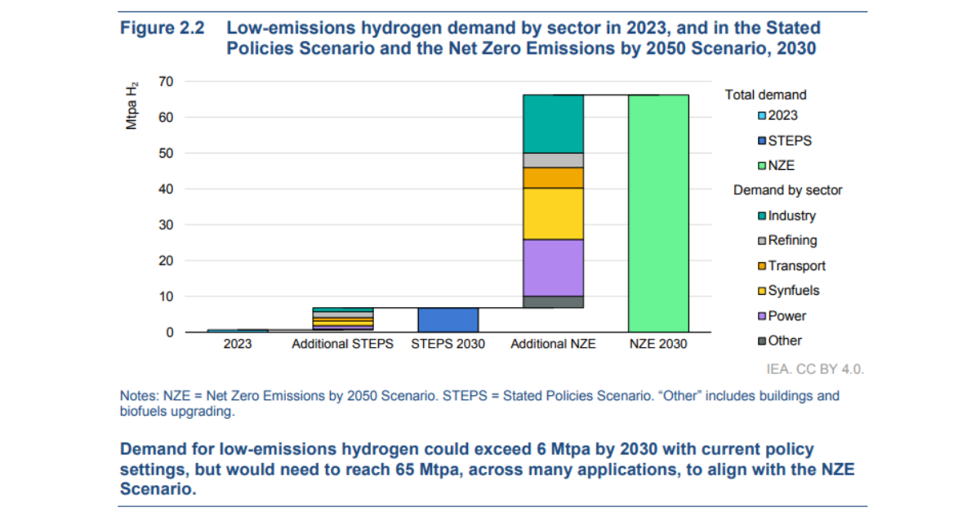Click the blue STEPS 2030 bar

click(x=448, y=319)
